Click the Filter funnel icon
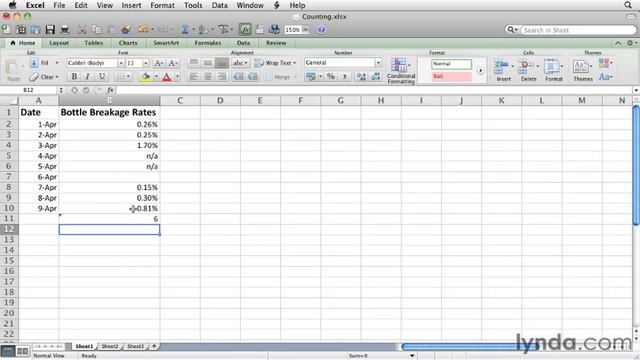Screen dimensions: 640x360 coord(223,29)
